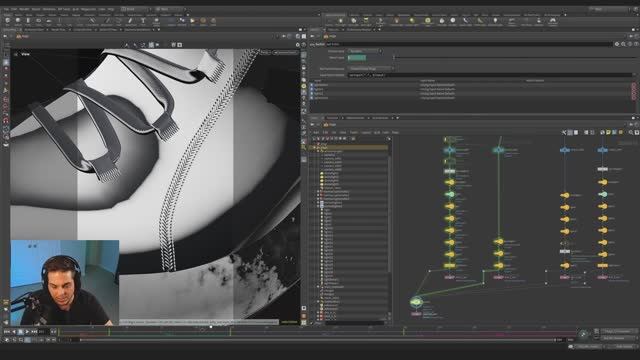Viewport: 640px width, 360px height.
Task: Open the File menu
Action: tap(6, 9)
